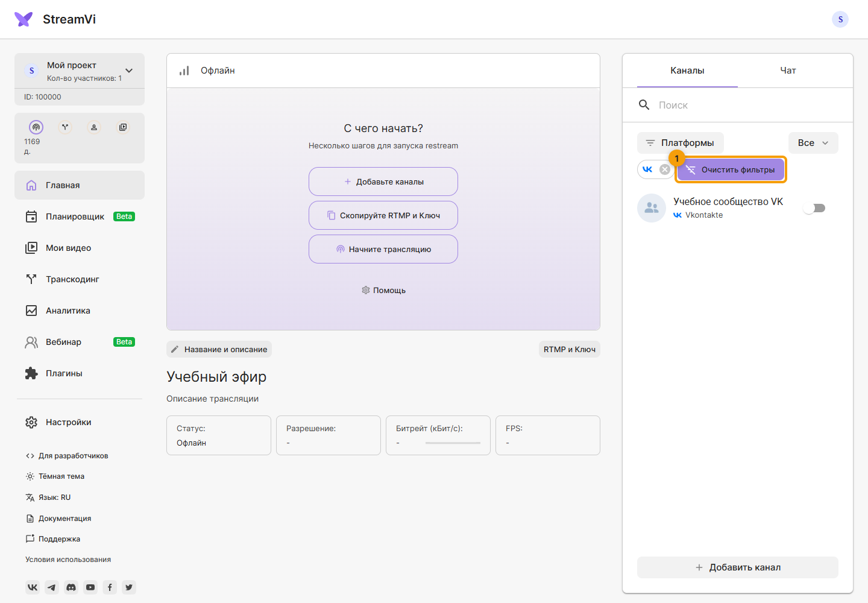Open Настройки in sidebar
868x603 pixels.
tap(80, 422)
